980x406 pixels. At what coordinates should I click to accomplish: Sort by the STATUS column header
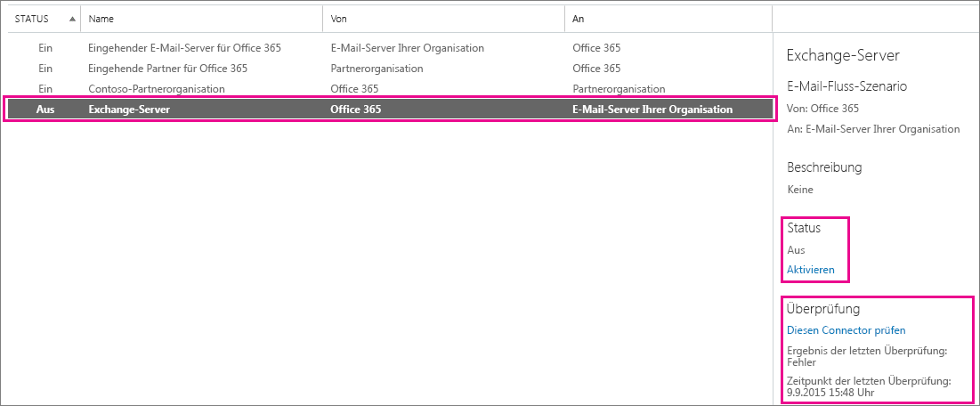(x=31, y=20)
